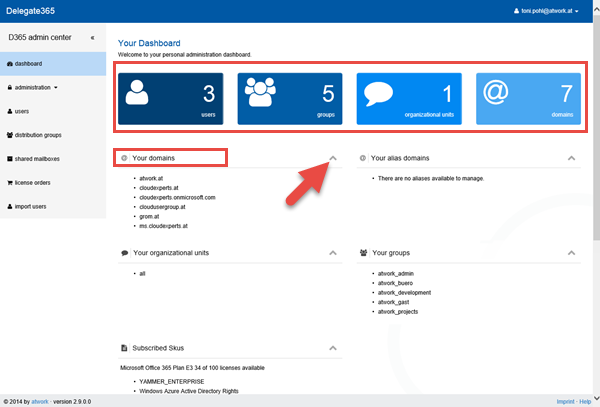The width and height of the screenshot is (600, 407).
Task: Select atwork_development group
Action: 404,293
